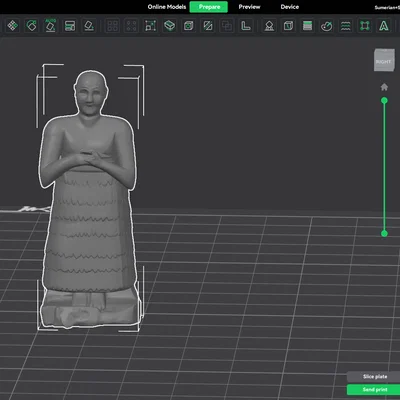Image resolution: width=400 pixels, height=400 pixels.
Task: Select the color painting palette icon
Action: coord(326,26)
